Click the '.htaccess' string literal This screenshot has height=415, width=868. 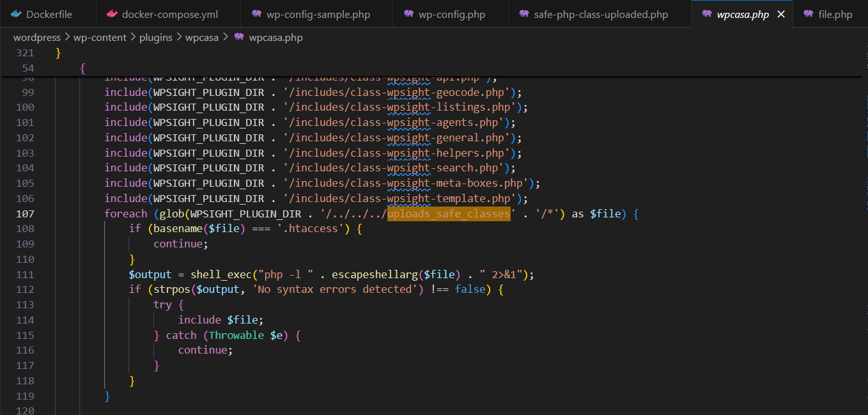click(x=310, y=229)
